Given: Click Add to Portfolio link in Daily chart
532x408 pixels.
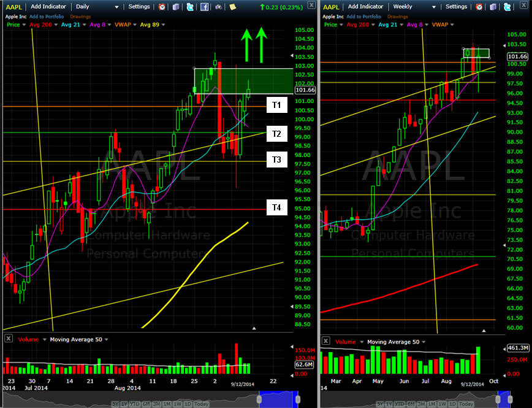Looking at the screenshot, I should point(47,17).
